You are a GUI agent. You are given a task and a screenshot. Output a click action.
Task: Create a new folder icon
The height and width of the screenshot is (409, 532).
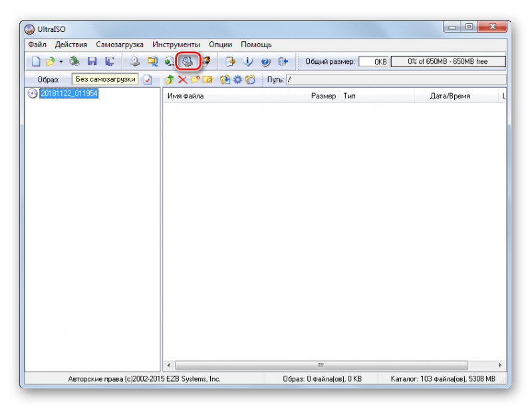pyautogui.click(x=195, y=80)
